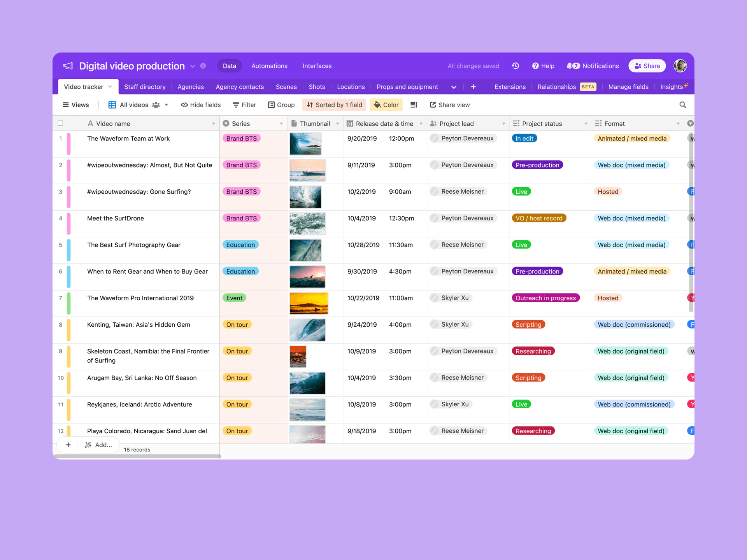Click the Share view export icon
747x560 pixels.
click(x=433, y=105)
